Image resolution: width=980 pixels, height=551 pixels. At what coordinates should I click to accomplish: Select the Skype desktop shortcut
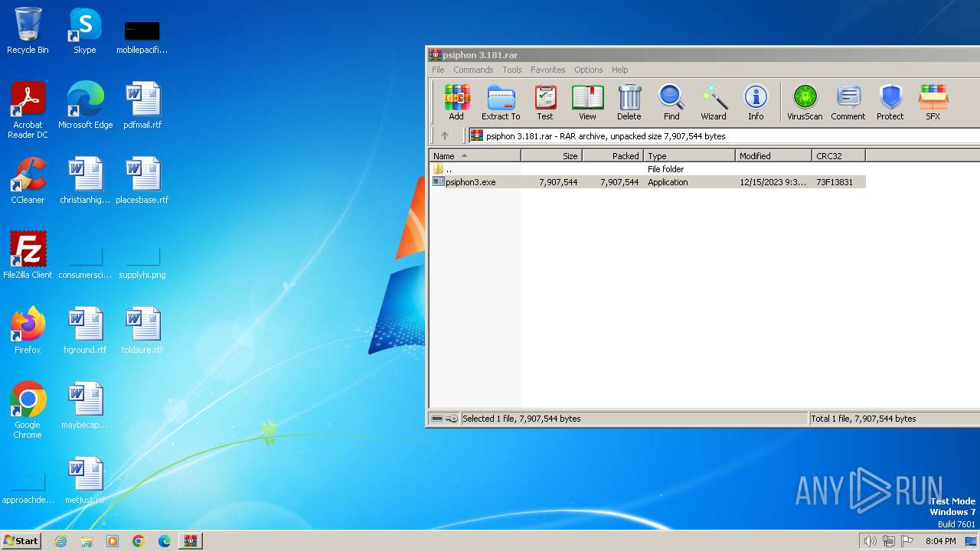point(85,31)
